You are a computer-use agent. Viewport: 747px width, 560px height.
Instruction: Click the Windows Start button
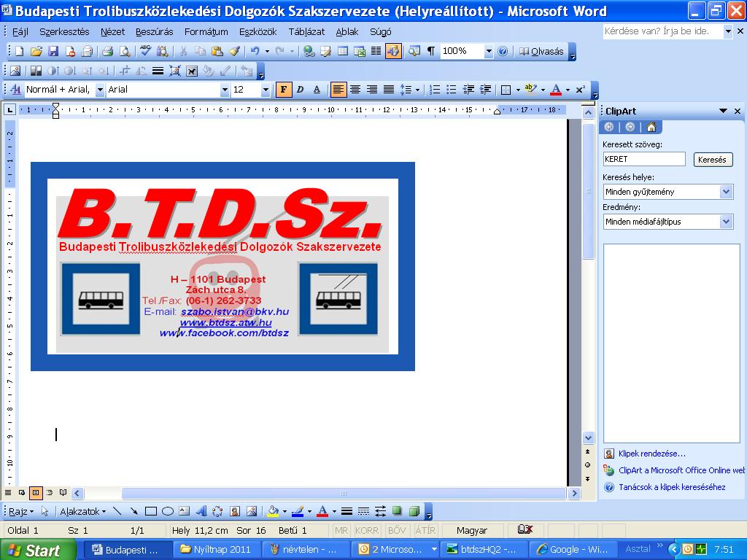pos(38,550)
